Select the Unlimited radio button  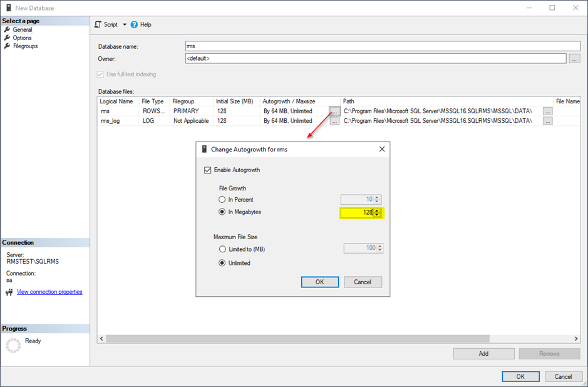(x=222, y=263)
